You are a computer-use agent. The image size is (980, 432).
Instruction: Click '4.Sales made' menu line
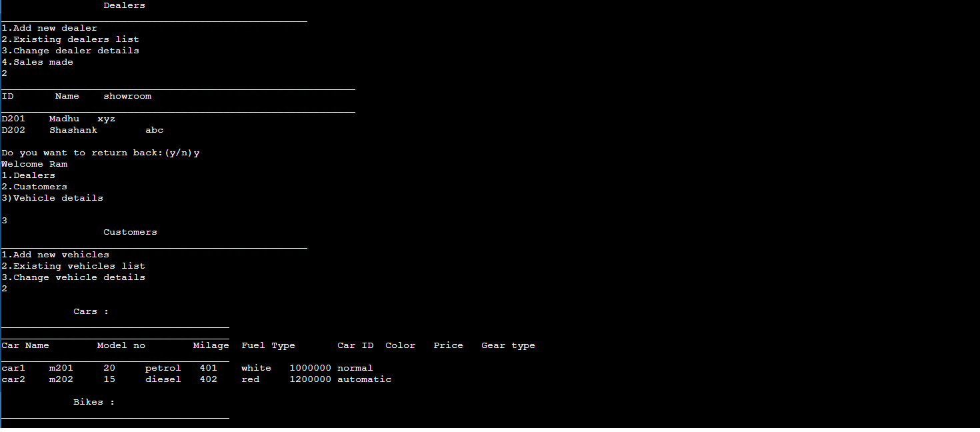coord(37,62)
